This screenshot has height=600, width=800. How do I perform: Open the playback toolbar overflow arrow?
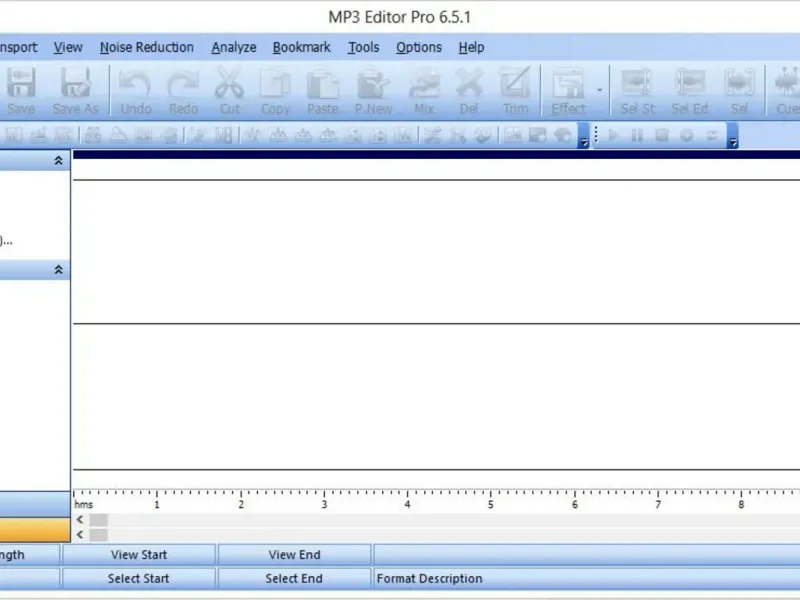click(x=733, y=136)
